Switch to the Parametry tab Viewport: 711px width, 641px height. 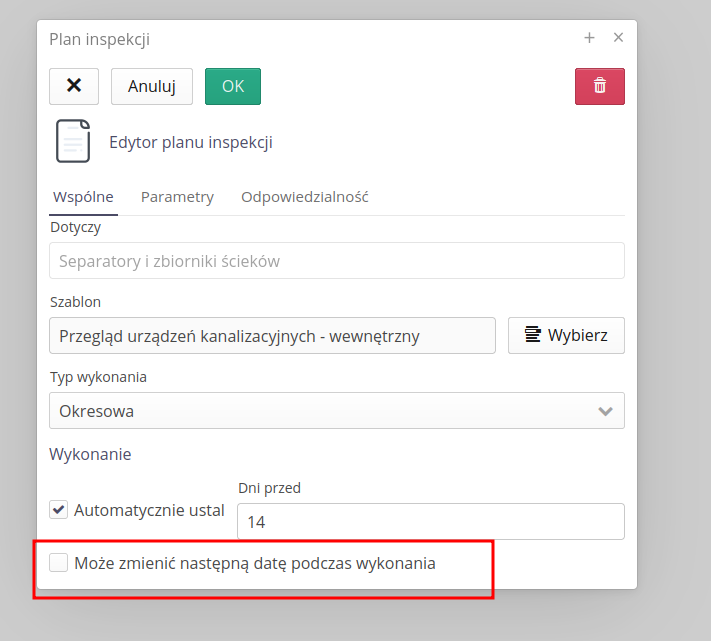point(177,197)
